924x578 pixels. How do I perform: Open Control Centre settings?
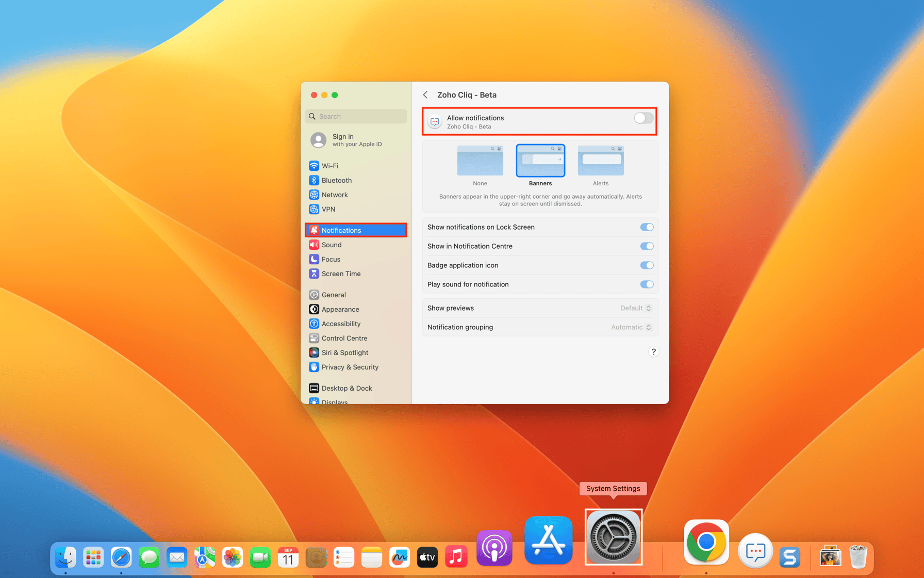click(356, 338)
